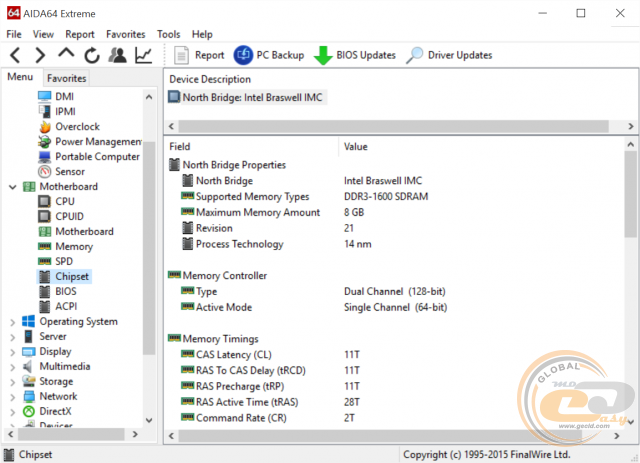Click tree panel horizontal scroll right arrow
This screenshot has height=463, width=640.
click(x=135, y=434)
